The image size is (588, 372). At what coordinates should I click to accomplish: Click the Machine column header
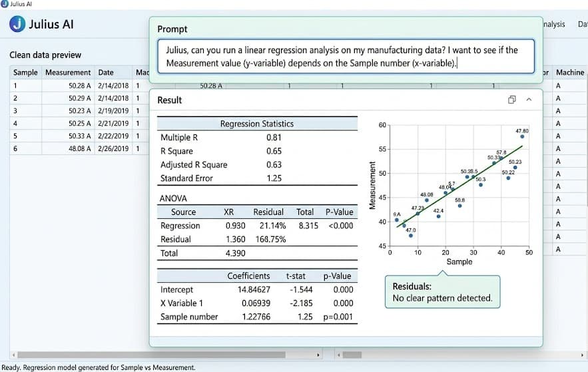coord(569,73)
